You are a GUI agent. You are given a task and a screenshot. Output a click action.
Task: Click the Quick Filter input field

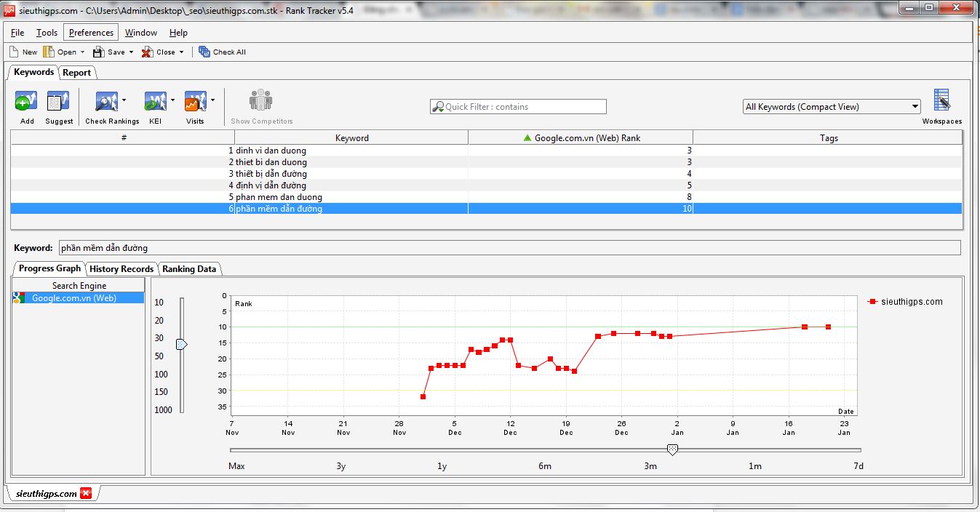pyautogui.click(x=518, y=107)
